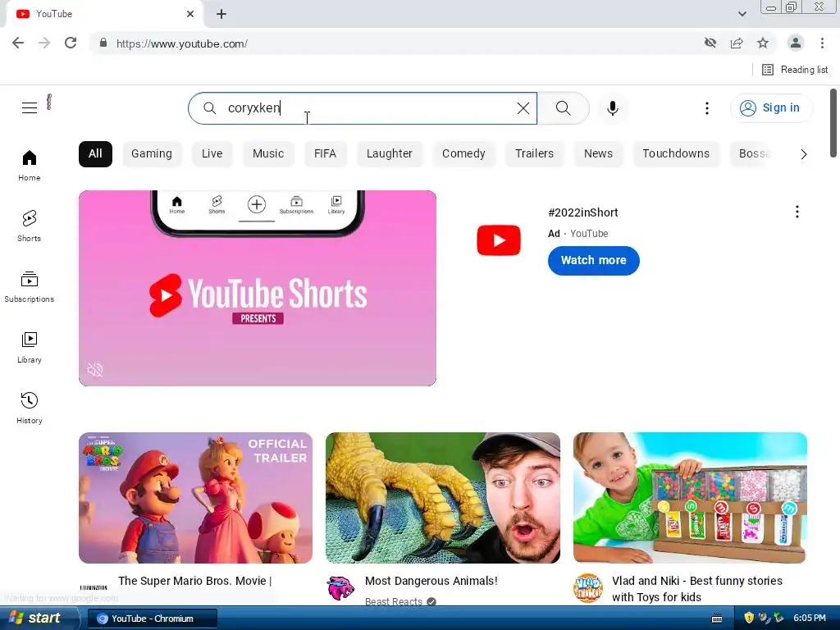Open YouTube settings three-dot menu
840x630 pixels.
click(707, 108)
